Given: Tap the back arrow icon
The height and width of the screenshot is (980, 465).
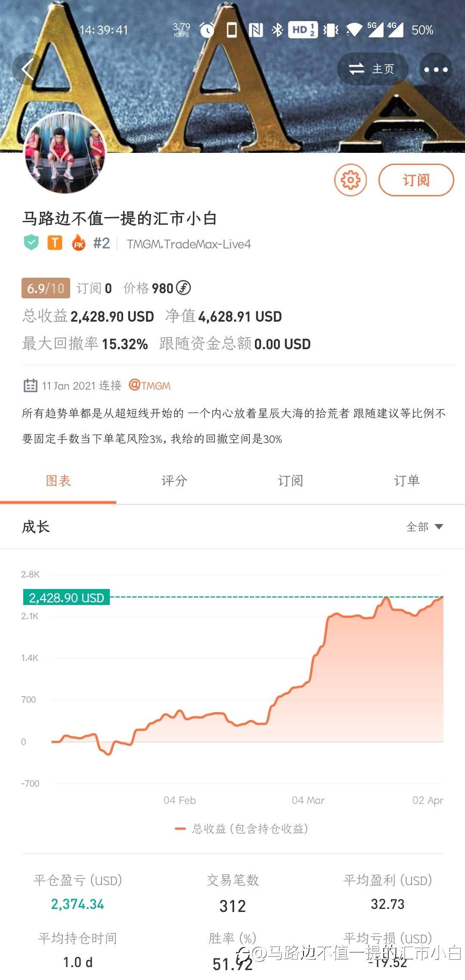Looking at the screenshot, I should [28, 69].
